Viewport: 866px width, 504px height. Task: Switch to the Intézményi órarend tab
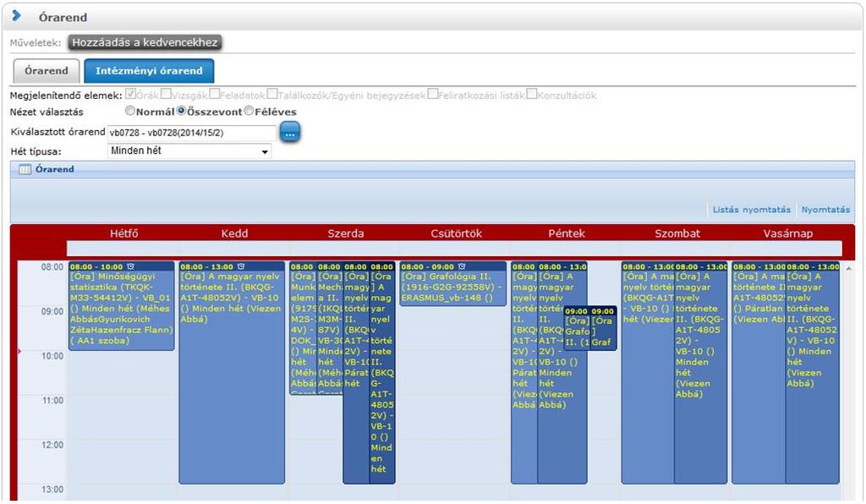pyautogui.click(x=149, y=71)
